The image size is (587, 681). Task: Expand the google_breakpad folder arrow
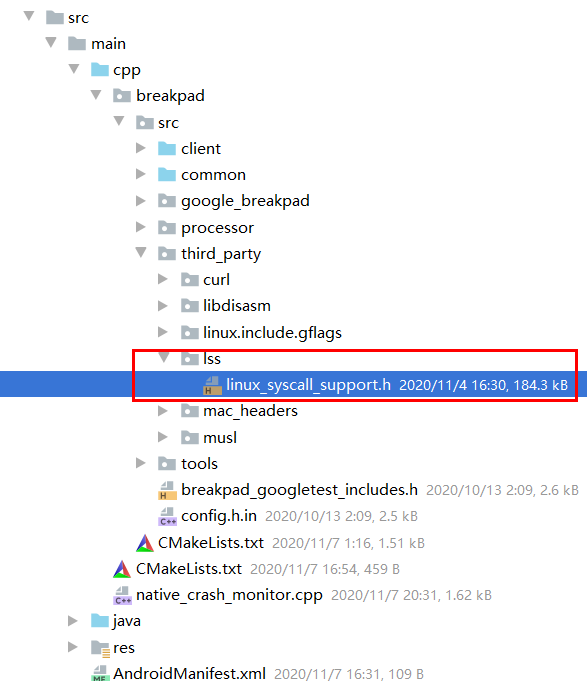tap(141, 200)
